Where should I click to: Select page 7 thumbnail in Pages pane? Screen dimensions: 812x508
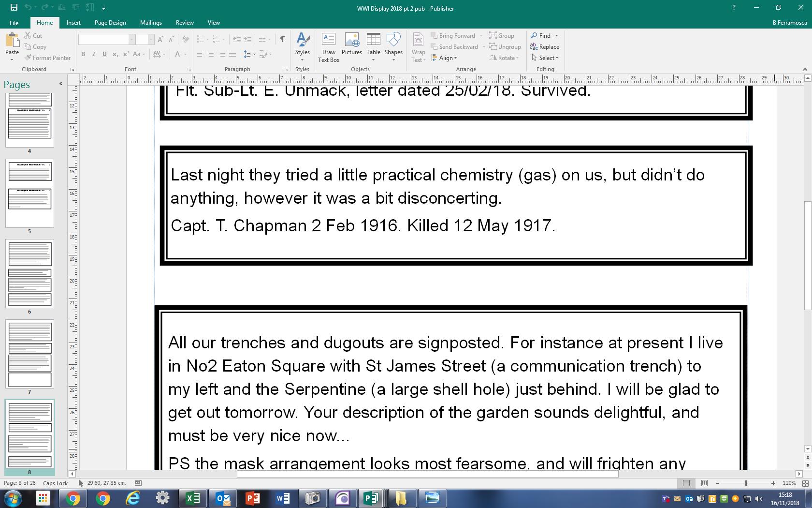29,354
